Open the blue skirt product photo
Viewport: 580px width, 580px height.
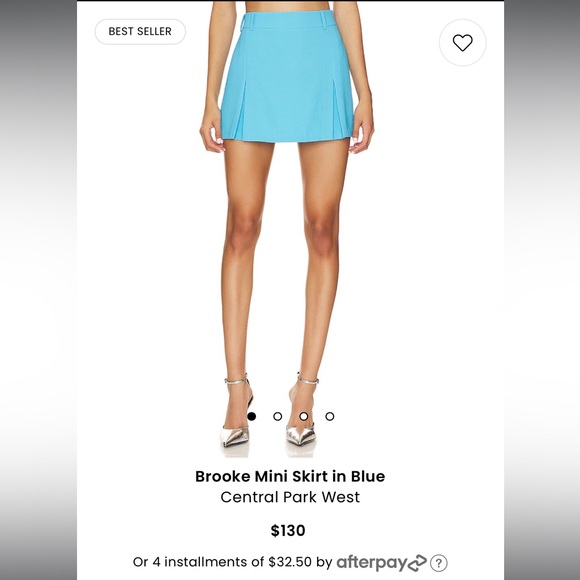[287, 229]
